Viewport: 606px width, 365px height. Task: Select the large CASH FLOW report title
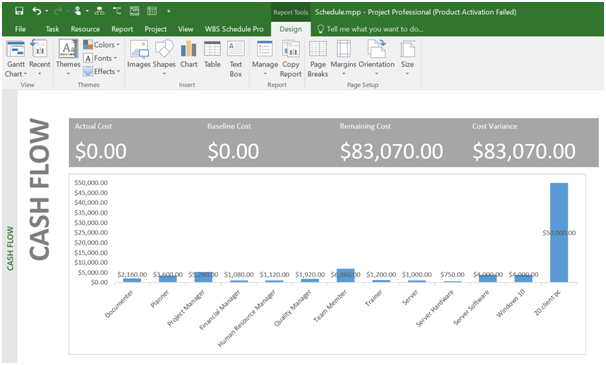(39, 189)
